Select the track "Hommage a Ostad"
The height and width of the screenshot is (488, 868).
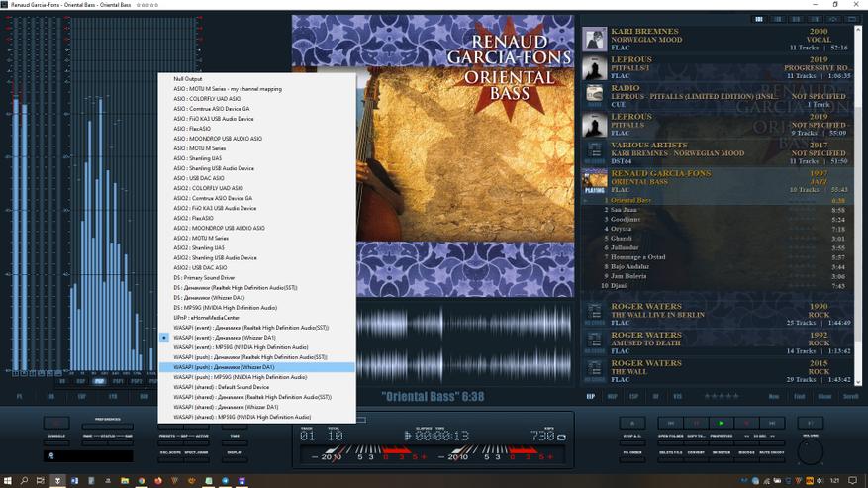637,257
